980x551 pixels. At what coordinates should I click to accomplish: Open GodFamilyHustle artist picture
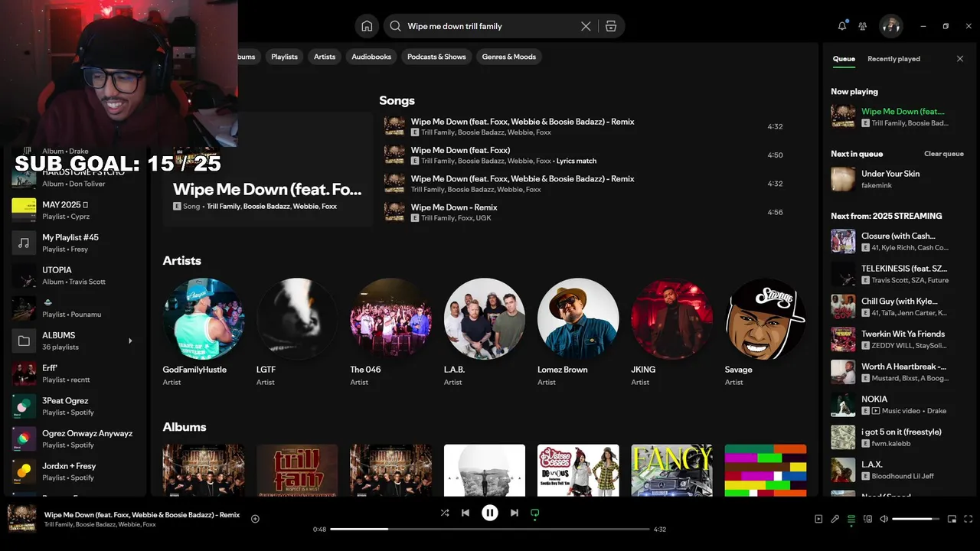pos(204,318)
